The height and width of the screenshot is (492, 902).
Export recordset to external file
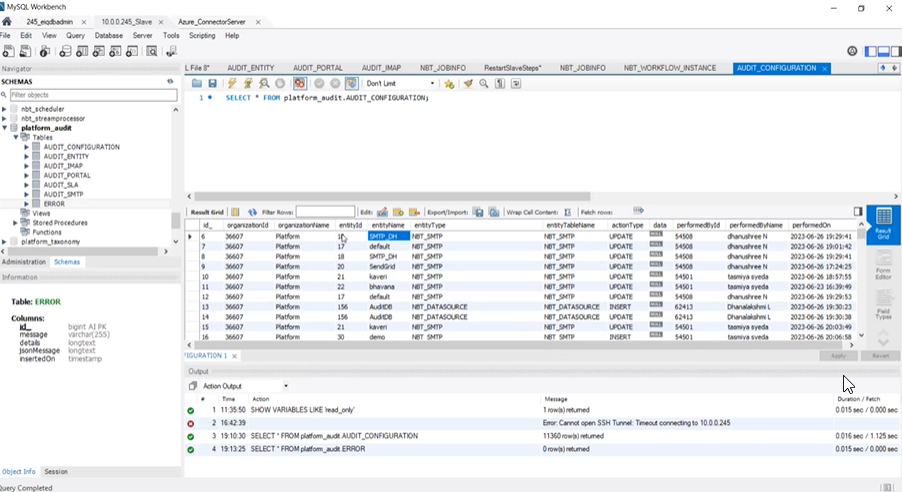[478, 212]
